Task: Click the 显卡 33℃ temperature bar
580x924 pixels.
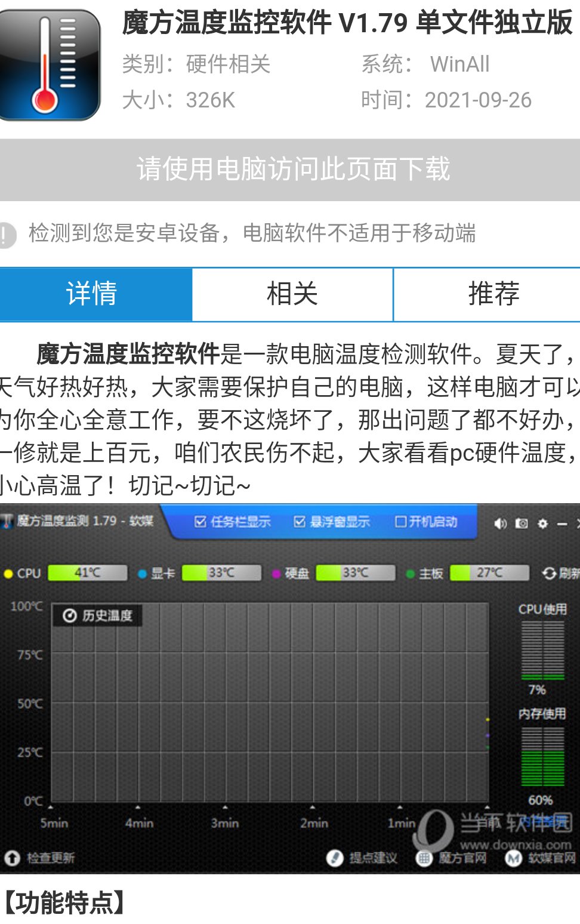Action: [x=221, y=573]
